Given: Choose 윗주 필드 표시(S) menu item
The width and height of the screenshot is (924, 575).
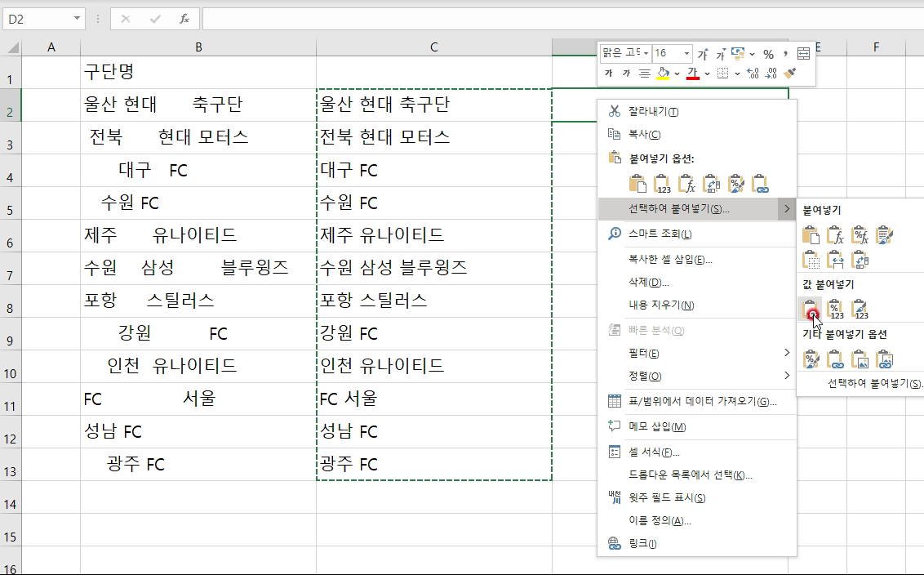Looking at the screenshot, I should 697,497.
